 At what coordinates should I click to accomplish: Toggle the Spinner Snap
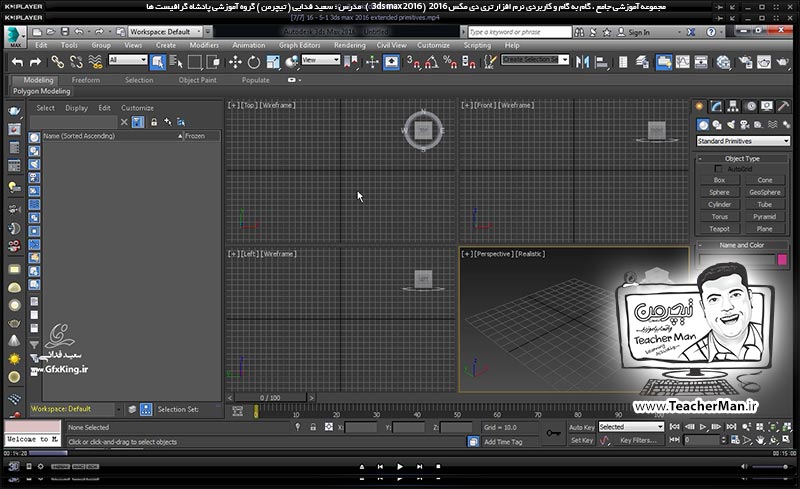point(468,62)
